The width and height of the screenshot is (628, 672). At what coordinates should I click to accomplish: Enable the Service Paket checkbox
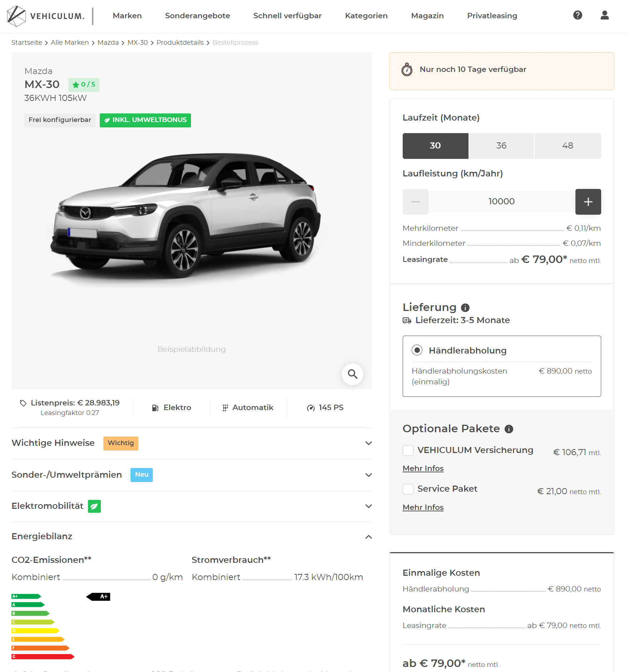pyautogui.click(x=408, y=489)
